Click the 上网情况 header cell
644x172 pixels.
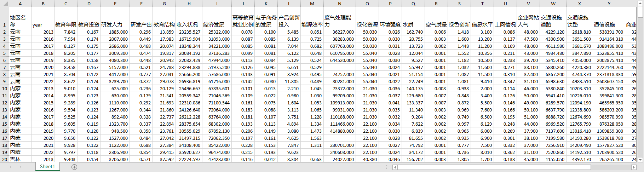505,18
